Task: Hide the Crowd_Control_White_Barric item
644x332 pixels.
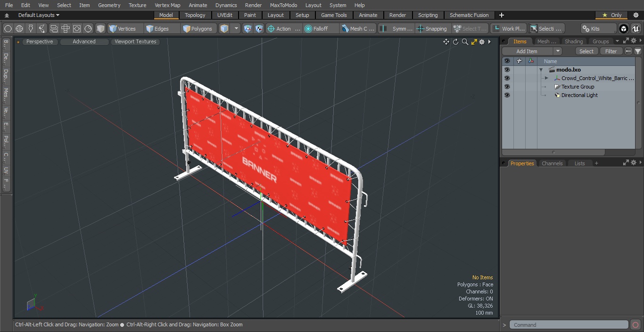Action: click(507, 78)
